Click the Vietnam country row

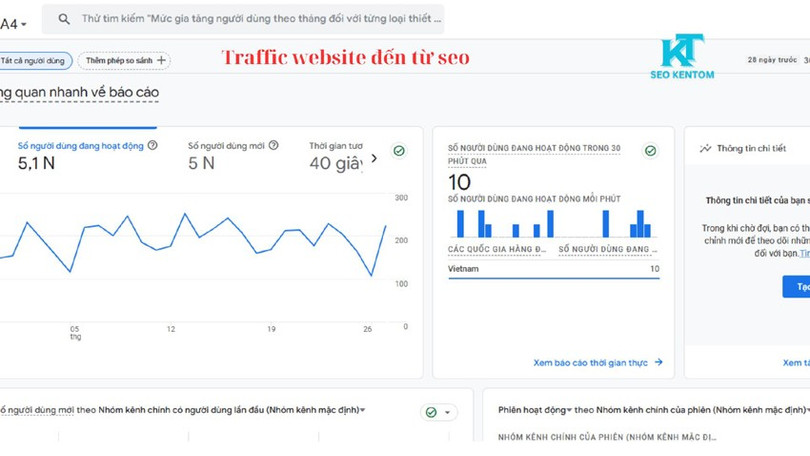(553, 269)
